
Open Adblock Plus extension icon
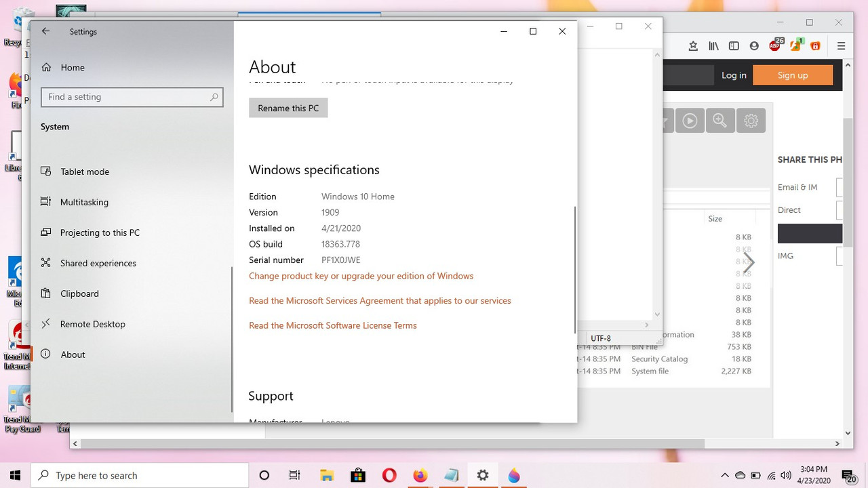[x=776, y=45]
